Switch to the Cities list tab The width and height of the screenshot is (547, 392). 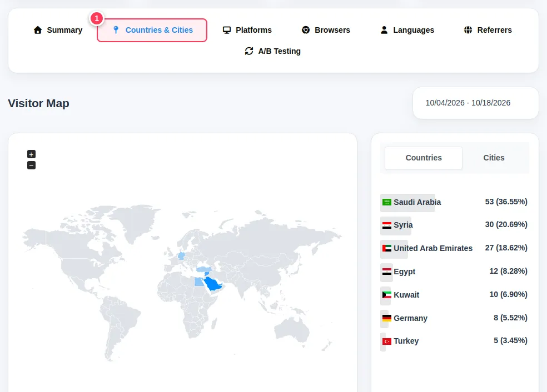(494, 158)
